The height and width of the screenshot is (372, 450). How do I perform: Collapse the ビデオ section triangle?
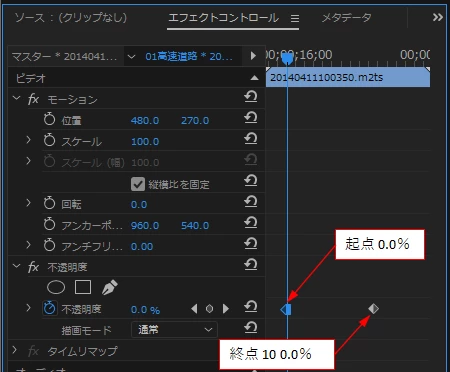254,78
